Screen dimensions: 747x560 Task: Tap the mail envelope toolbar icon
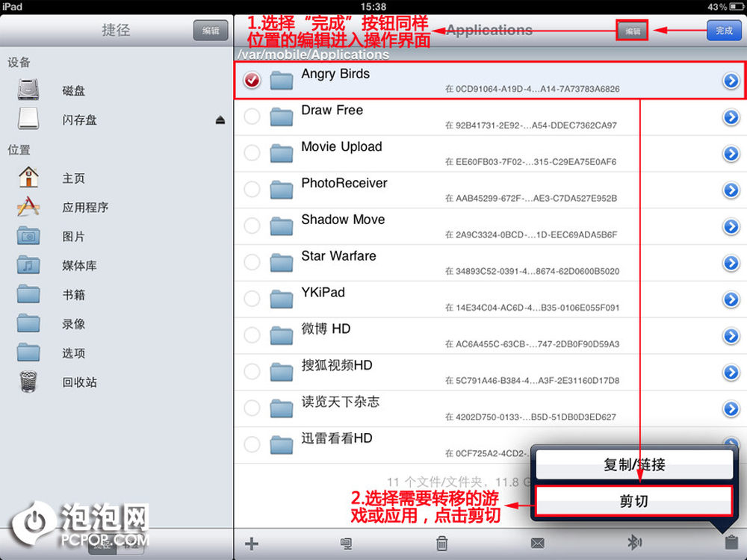[x=537, y=544]
